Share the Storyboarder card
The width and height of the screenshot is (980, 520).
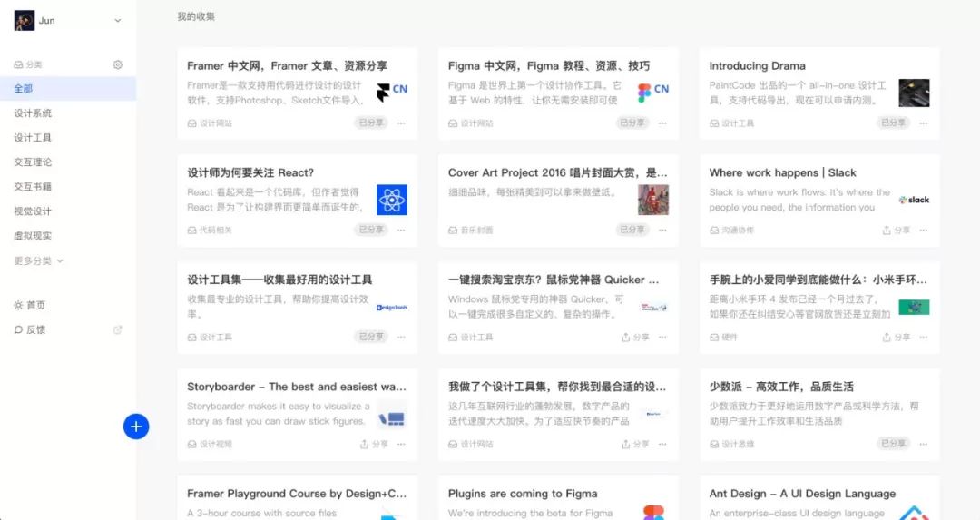pos(374,444)
